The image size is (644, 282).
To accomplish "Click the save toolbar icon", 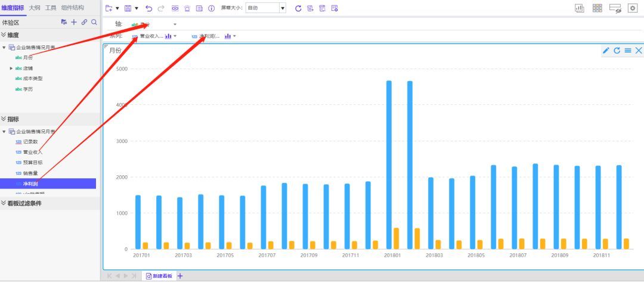I will [x=128, y=8].
